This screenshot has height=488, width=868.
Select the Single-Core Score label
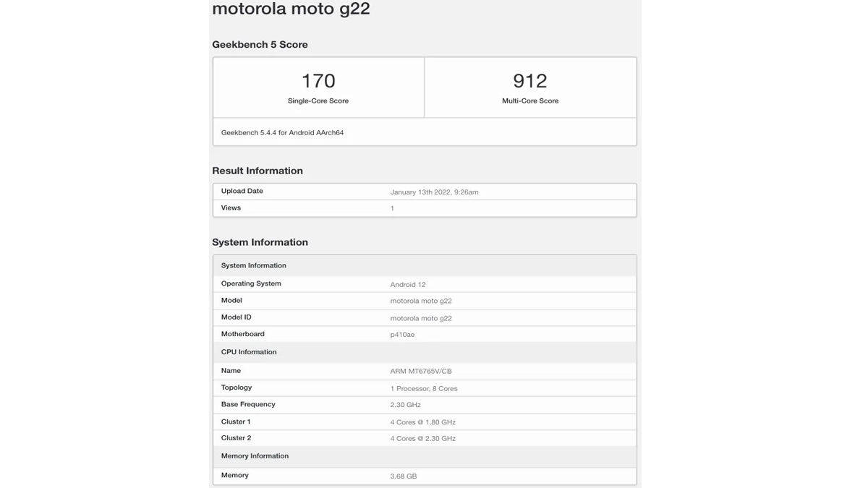pos(318,100)
